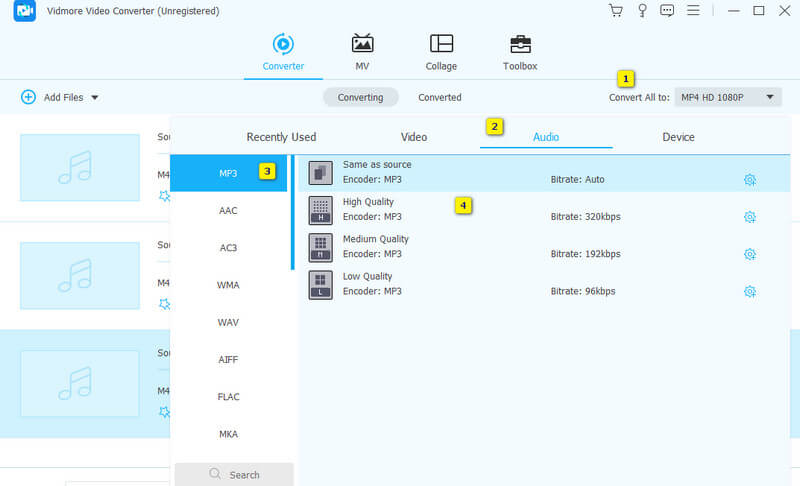Open the feedback chat icon
The height and width of the screenshot is (486, 800).
click(x=667, y=11)
